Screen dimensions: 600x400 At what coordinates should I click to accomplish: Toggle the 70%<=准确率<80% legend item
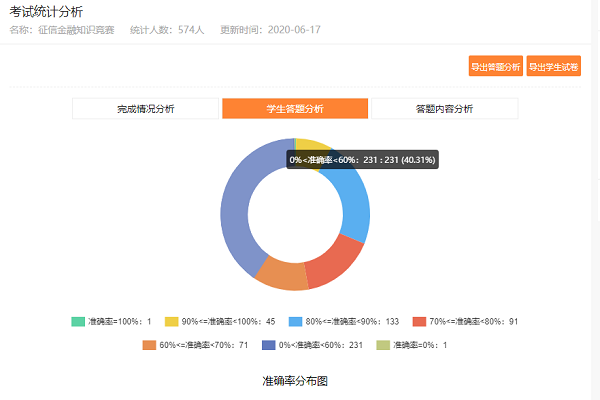[x=470, y=322]
